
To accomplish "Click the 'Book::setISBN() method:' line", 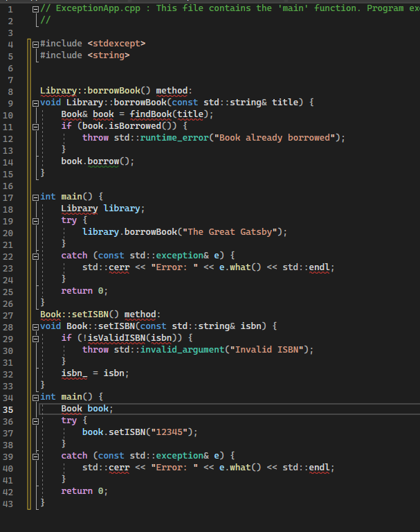I will click(100, 314).
